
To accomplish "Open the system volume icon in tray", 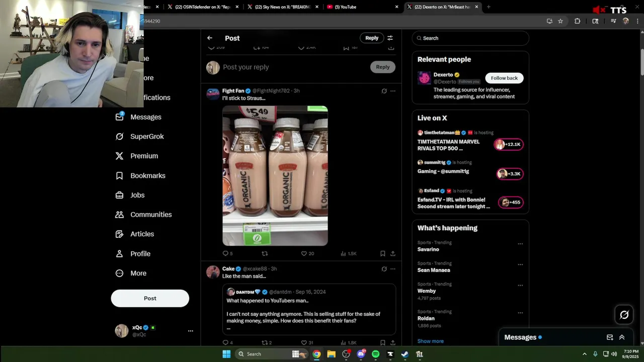I will click(614, 354).
